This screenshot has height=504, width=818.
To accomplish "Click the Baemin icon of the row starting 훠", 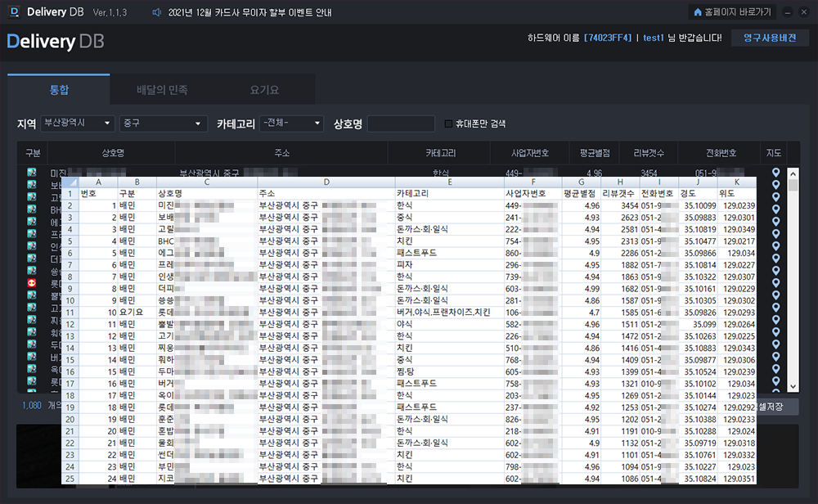I will point(32,332).
